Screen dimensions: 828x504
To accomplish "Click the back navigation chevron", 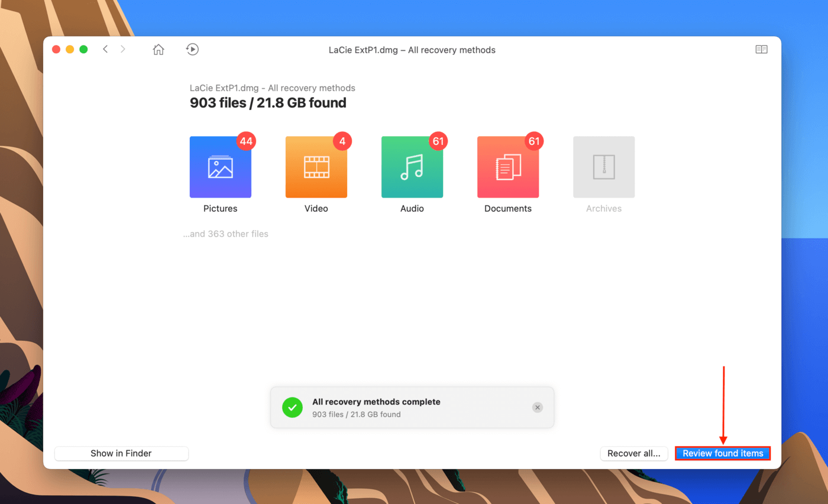I will click(105, 49).
